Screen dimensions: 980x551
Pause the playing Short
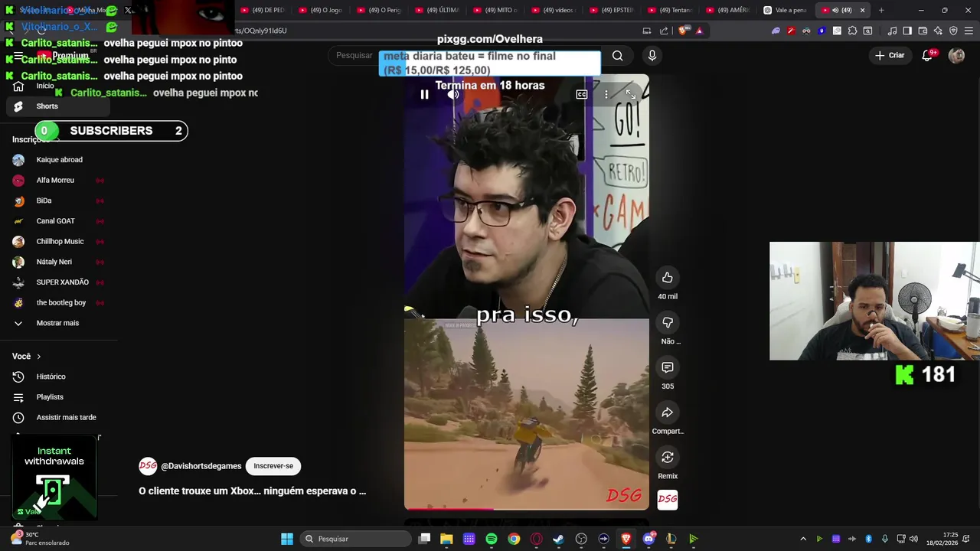pyautogui.click(x=424, y=94)
